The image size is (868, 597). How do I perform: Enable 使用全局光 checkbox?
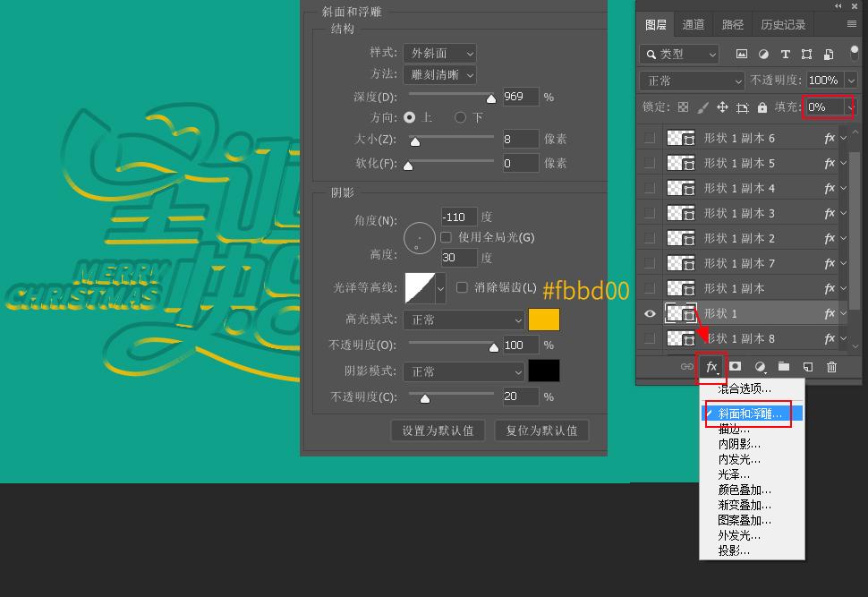447,237
